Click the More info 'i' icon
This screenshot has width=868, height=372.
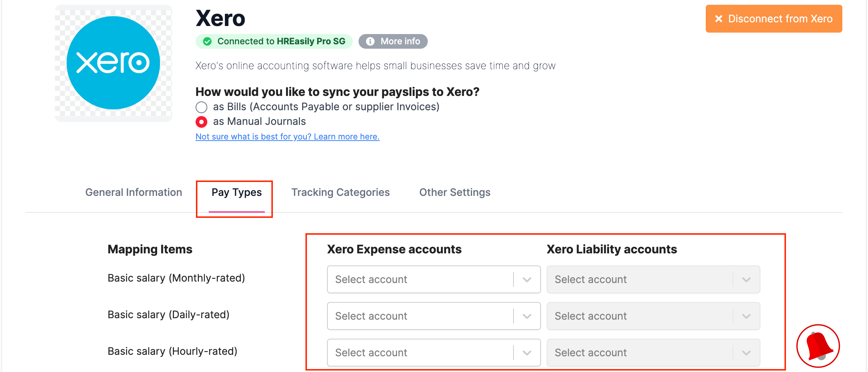click(x=370, y=41)
